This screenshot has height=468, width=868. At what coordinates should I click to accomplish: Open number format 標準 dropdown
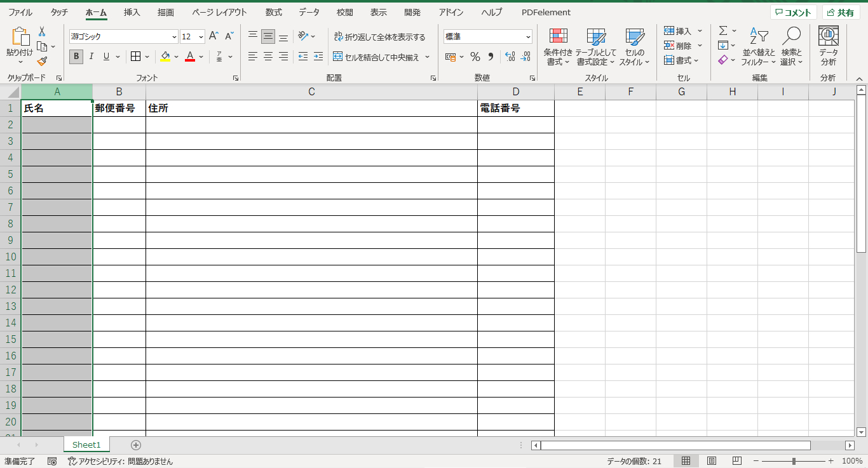coord(528,37)
